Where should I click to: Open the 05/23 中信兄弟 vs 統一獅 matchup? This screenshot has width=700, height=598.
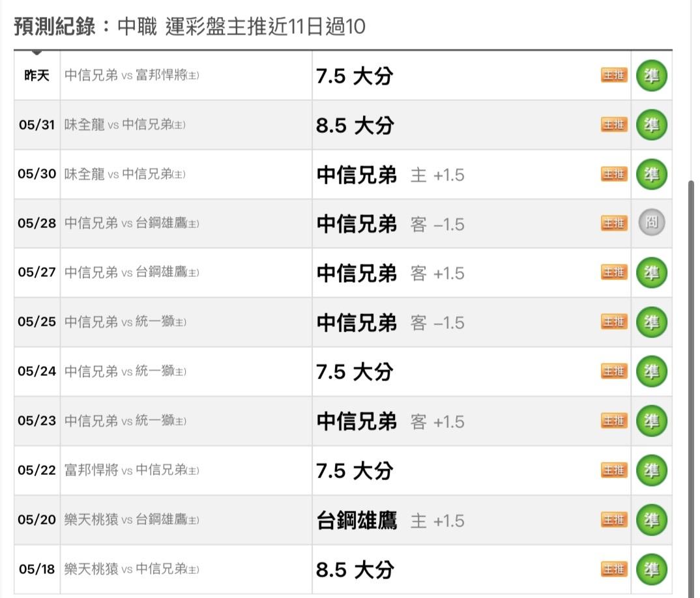125,421
